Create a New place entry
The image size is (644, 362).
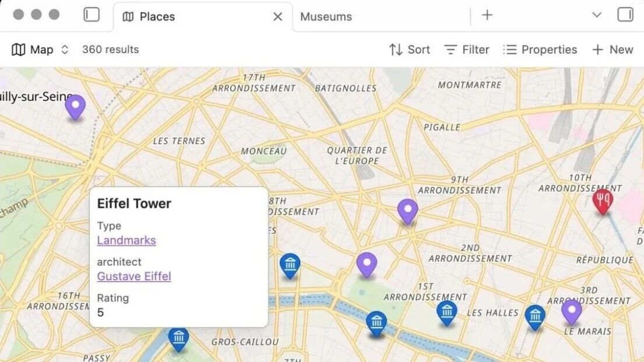click(x=613, y=50)
